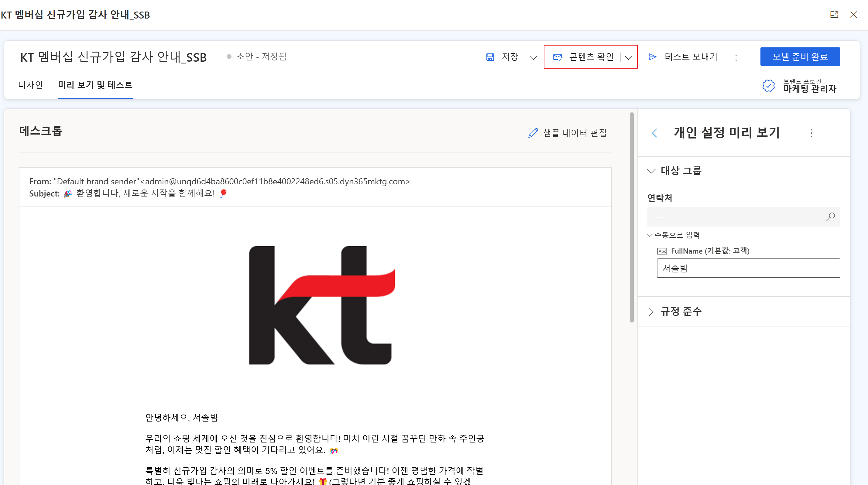Image resolution: width=868 pixels, height=485 pixels.
Task: Click the contact lookup search icon
Action: pos(830,217)
